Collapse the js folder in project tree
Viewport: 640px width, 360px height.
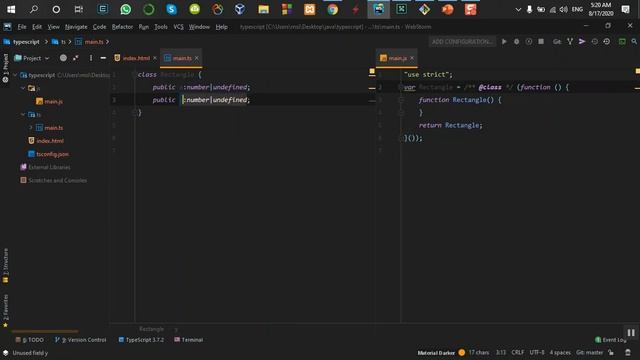(x=23, y=88)
